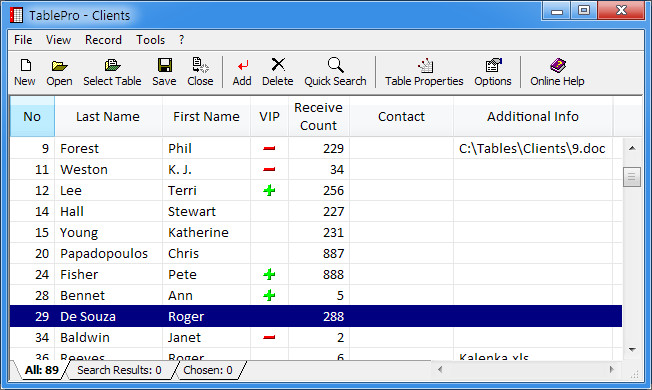The width and height of the screenshot is (652, 390).
Task: Open Online Help from the toolbar
Action: 558,65
